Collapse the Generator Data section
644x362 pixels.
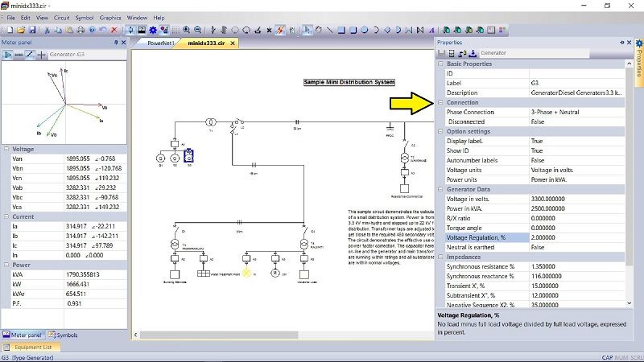pyautogui.click(x=440, y=189)
